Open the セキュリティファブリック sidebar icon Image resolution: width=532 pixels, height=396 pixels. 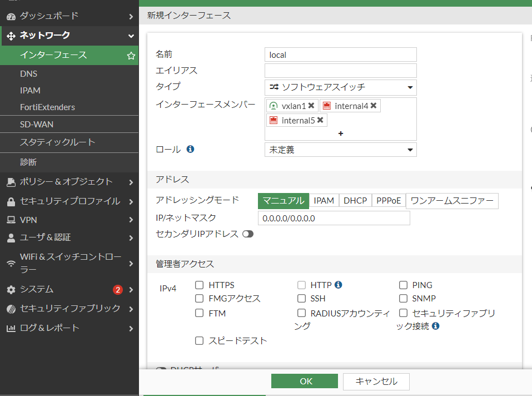(x=11, y=308)
